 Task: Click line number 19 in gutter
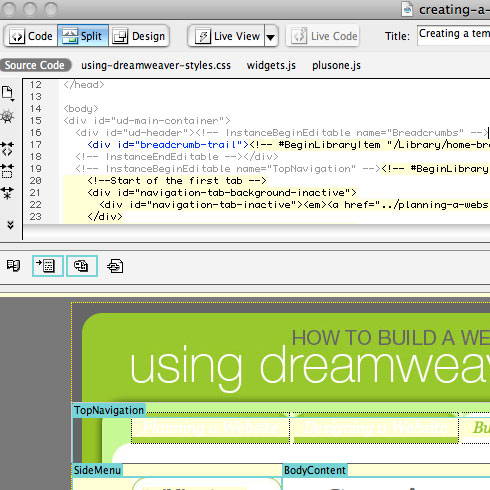(36, 169)
